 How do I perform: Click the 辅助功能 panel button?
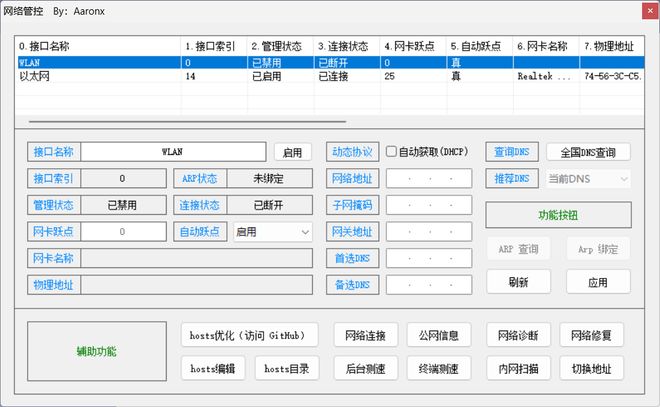(x=97, y=351)
